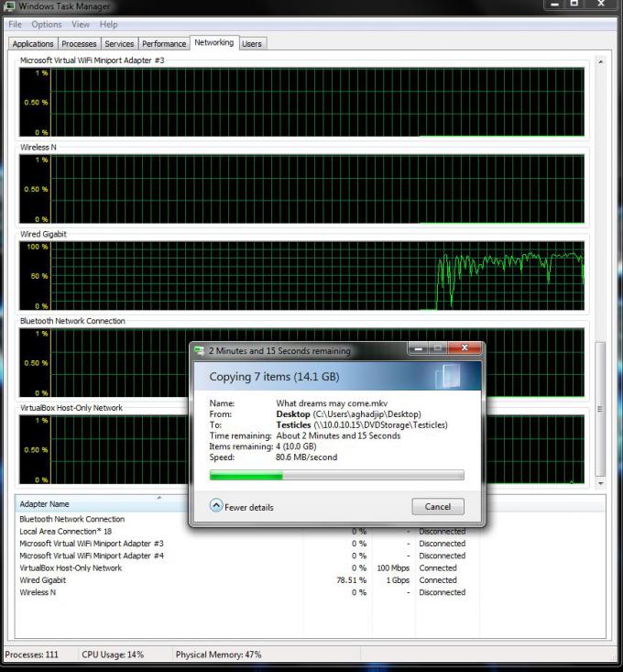Click the Task Manager title bar icon
The image size is (623, 672).
coord(9,6)
